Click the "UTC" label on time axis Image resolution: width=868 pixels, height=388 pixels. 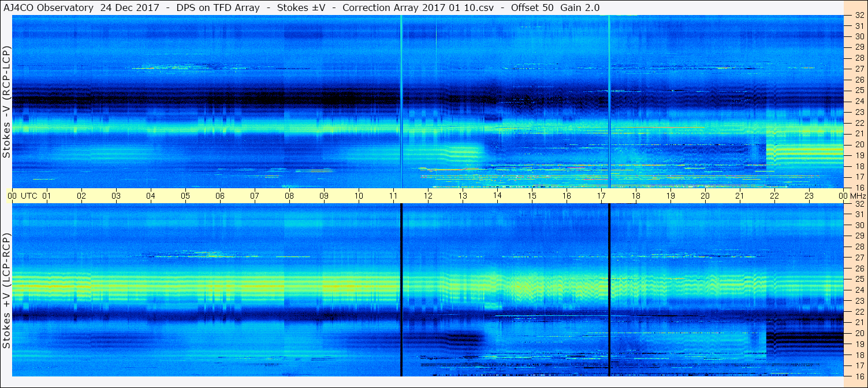coord(29,196)
